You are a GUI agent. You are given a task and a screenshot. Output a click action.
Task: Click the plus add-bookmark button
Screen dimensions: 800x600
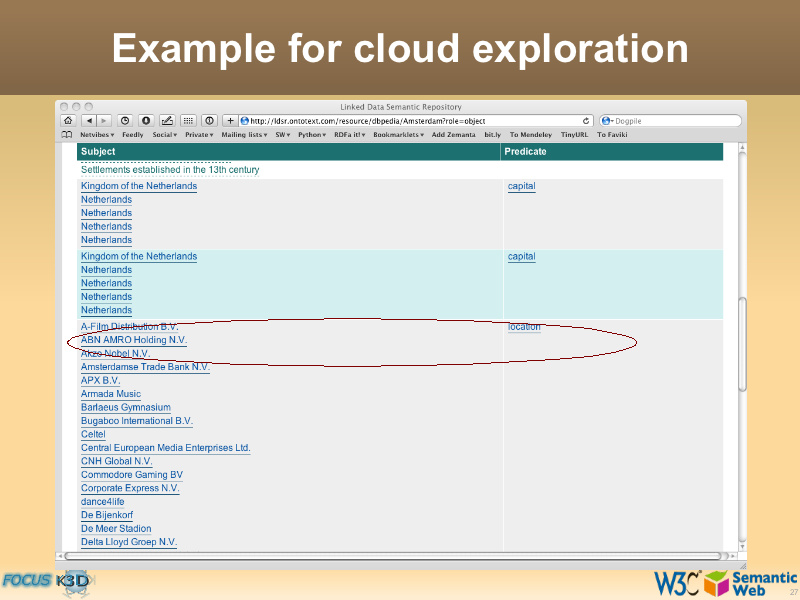tap(230, 121)
